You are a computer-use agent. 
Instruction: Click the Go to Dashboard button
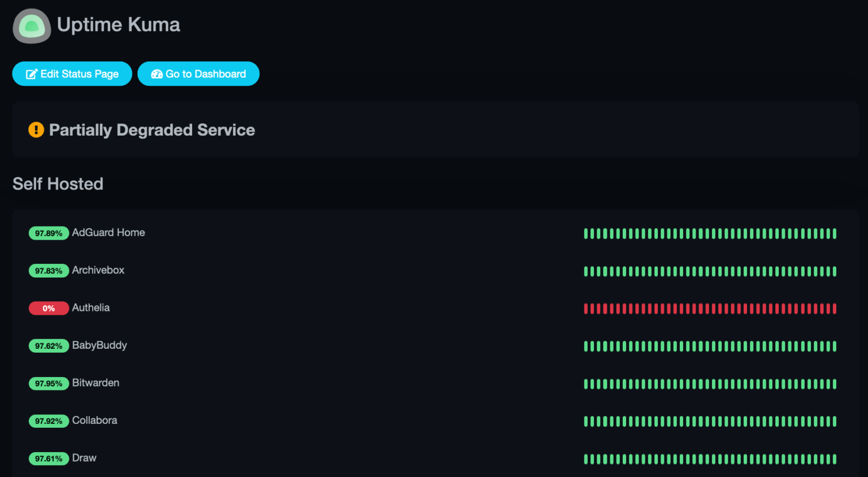(198, 73)
